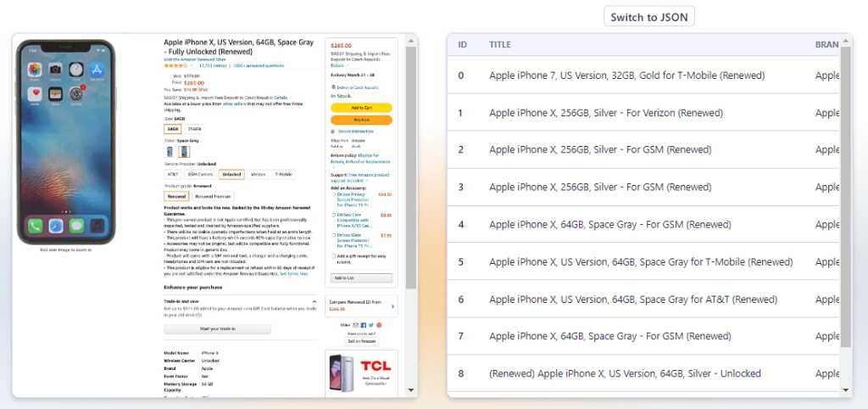The height and width of the screenshot is (409, 868).
Task: Click the product page vertical scrollbar thumb
Action: pos(411,167)
